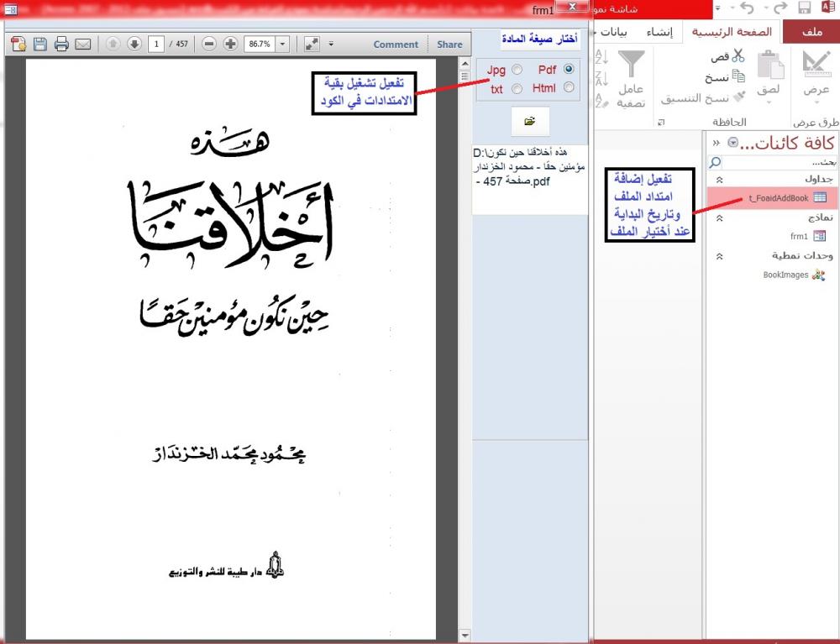This screenshot has width=840, height=644.
Task: Click the page number input field
Action: (156, 44)
